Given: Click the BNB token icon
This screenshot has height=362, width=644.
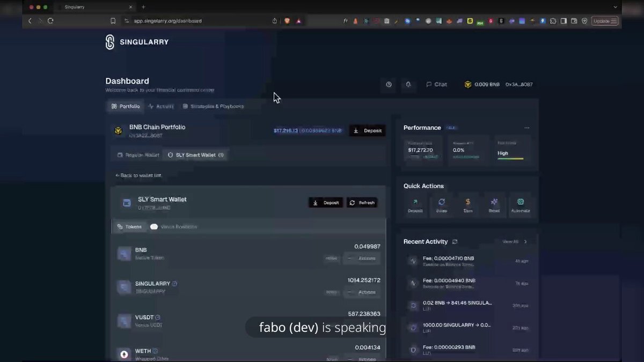Looking at the screenshot, I should coord(125,254).
